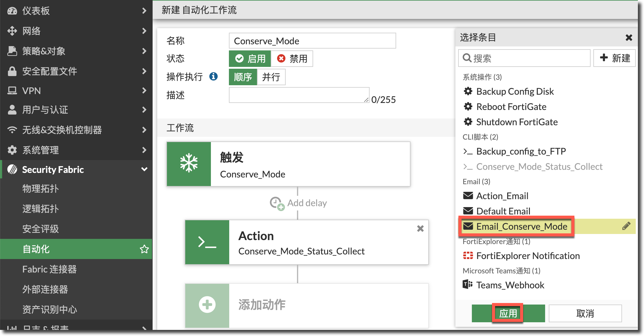Switch 操作执行 to 并行

point(271,77)
